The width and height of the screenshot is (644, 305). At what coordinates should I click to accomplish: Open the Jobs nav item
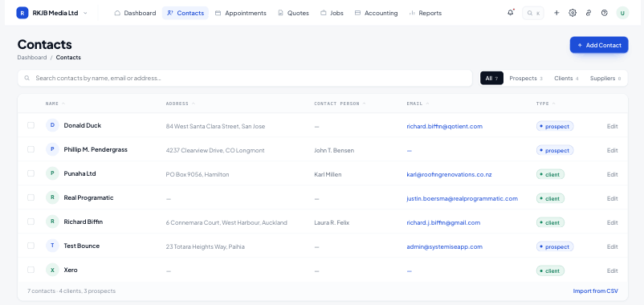pos(332,13)
